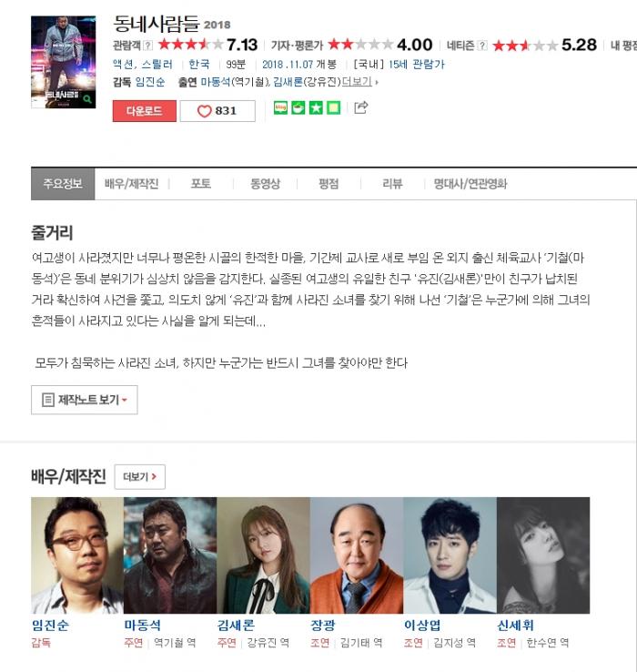This screenshot has height=672, width=637.
Task: Click the magnifier icon on movie poster
Action: click(87, 99)
